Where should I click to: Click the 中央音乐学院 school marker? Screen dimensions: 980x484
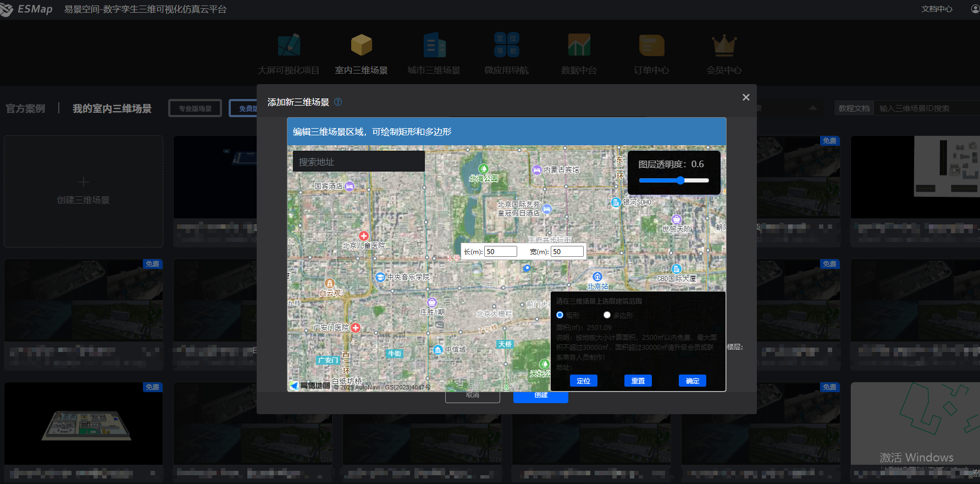pos(380,277)
